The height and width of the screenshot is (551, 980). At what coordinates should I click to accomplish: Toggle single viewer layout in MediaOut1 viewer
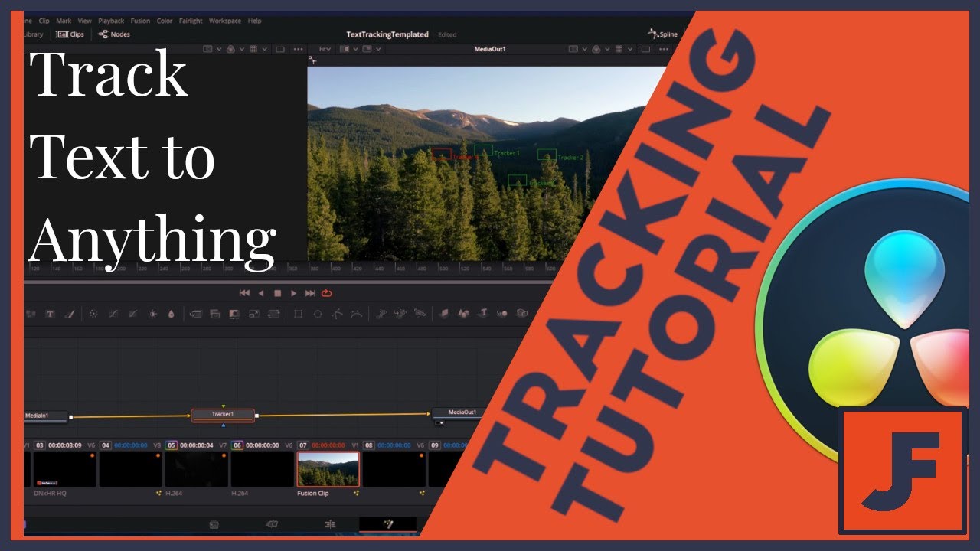tap(645, 49)
